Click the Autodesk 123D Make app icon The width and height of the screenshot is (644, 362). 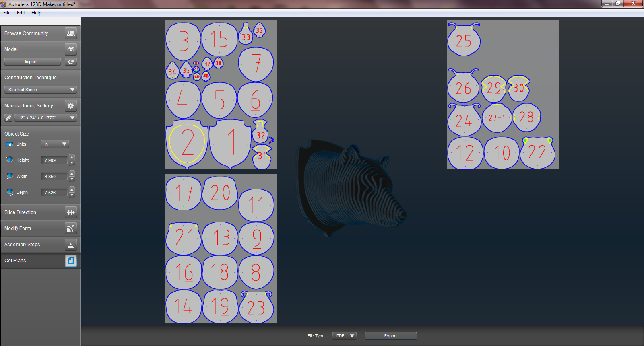[x=4, y=4]
